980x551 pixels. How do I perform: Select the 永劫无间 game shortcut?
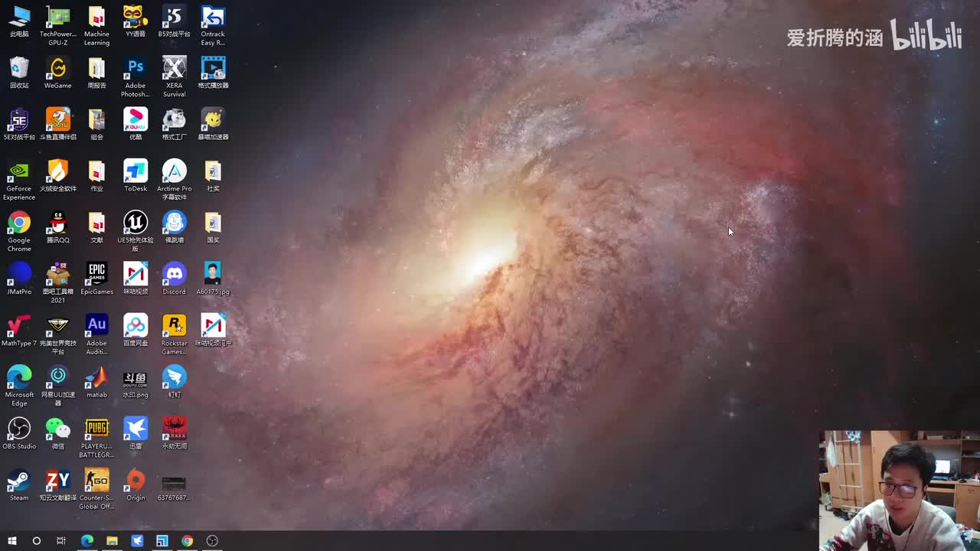[x=174, y=434]
